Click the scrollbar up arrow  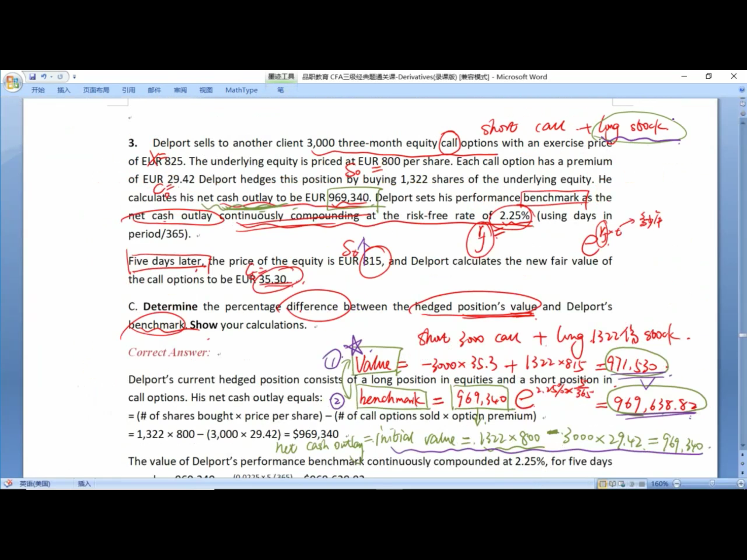pos(743,123)
